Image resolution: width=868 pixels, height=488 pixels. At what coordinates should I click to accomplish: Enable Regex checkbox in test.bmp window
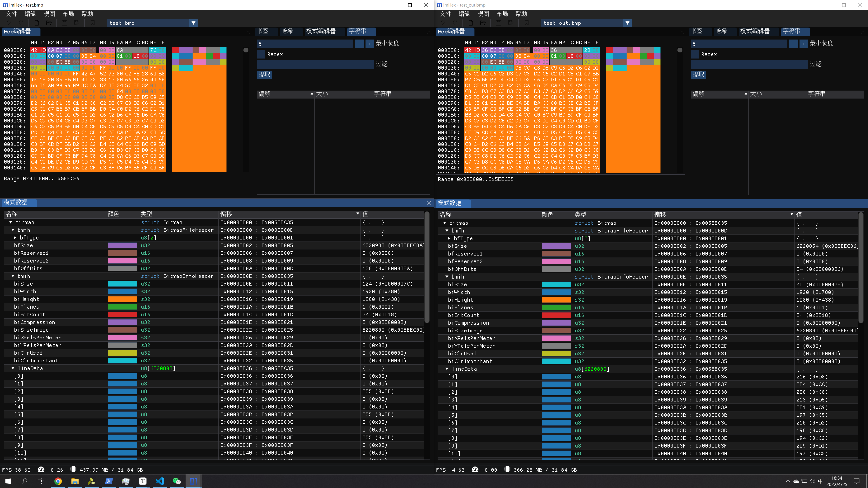pyautogui.click(x=261, y=54)
